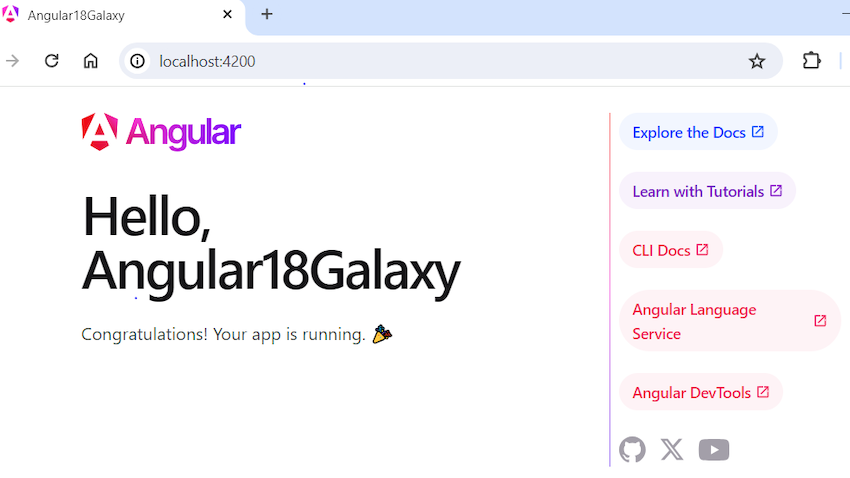Image resolution: width=850 pixels, height=478 pixels.
Task: Open the browser extensions puzzle icon
Action: coord(812,61)
